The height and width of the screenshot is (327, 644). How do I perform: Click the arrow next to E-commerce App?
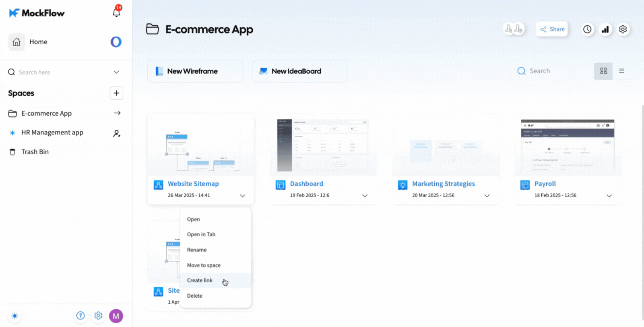point(117,113)
